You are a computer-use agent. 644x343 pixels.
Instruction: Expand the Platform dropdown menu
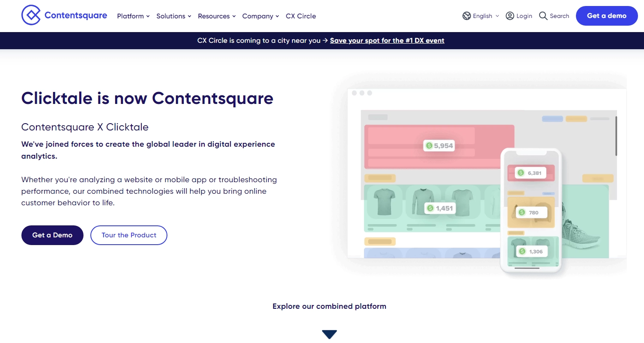133,16
